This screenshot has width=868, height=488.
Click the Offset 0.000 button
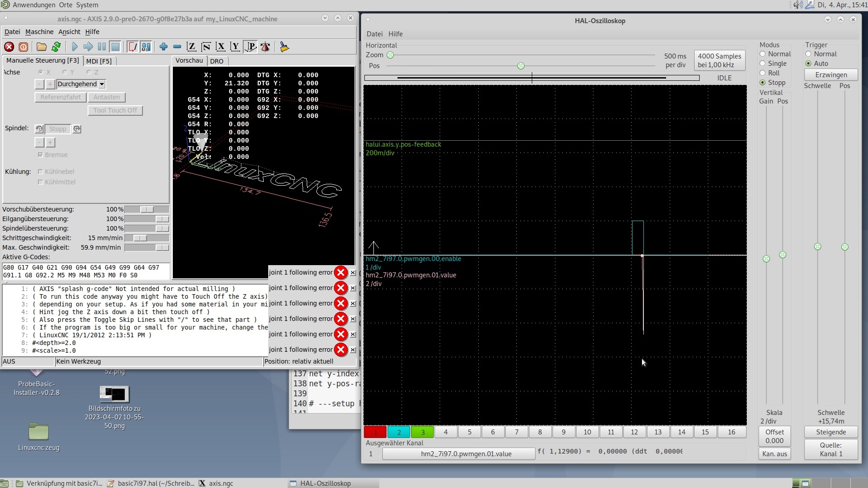[x=775, y=436]
